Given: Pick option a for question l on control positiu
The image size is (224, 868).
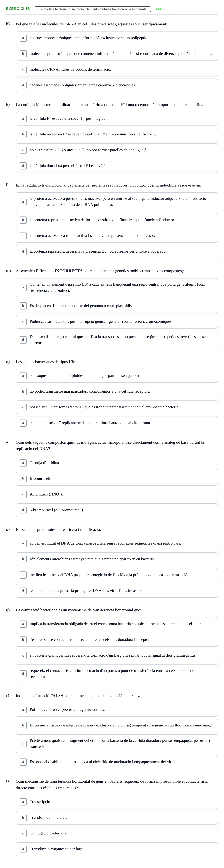Looking at the screenshot, I should [x=117, y=202].
